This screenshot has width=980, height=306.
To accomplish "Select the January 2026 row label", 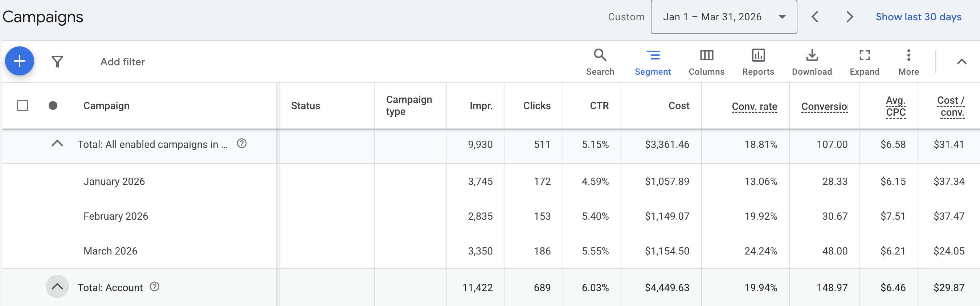I will 114,181.
